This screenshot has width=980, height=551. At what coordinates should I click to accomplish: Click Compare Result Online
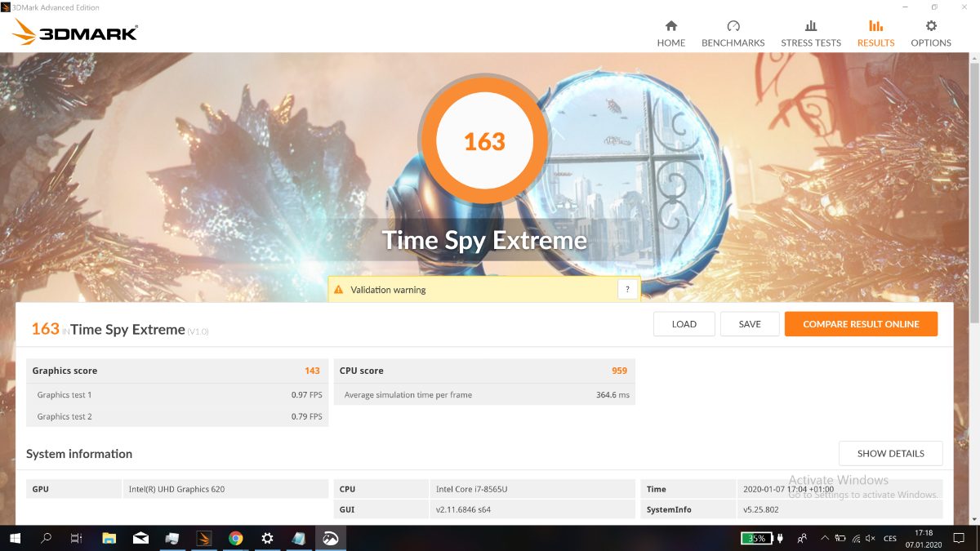(861, 324)
